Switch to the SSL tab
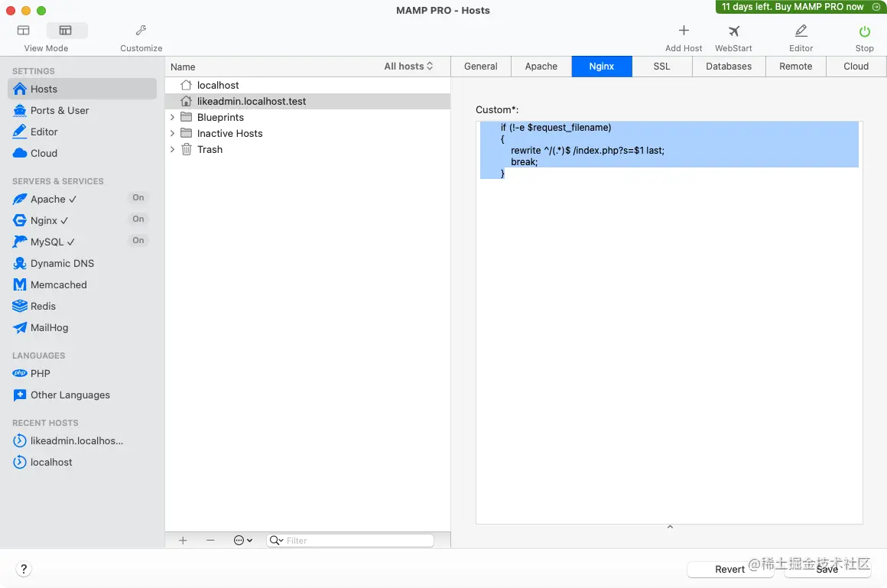This screenshot has height=588, width=887. pos(662,67)
